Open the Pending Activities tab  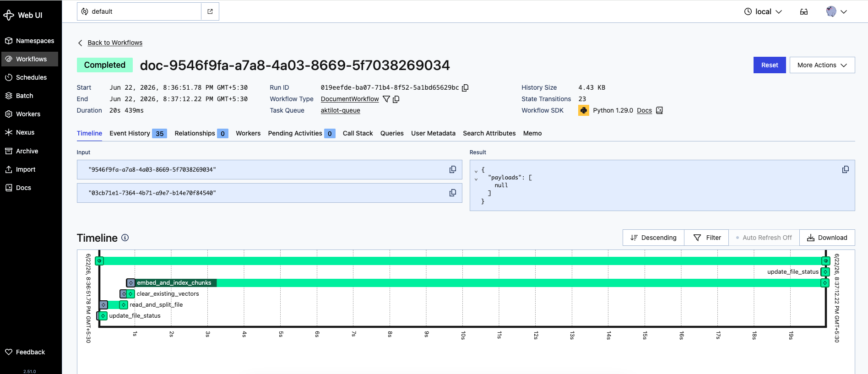[x=302, y=133]
